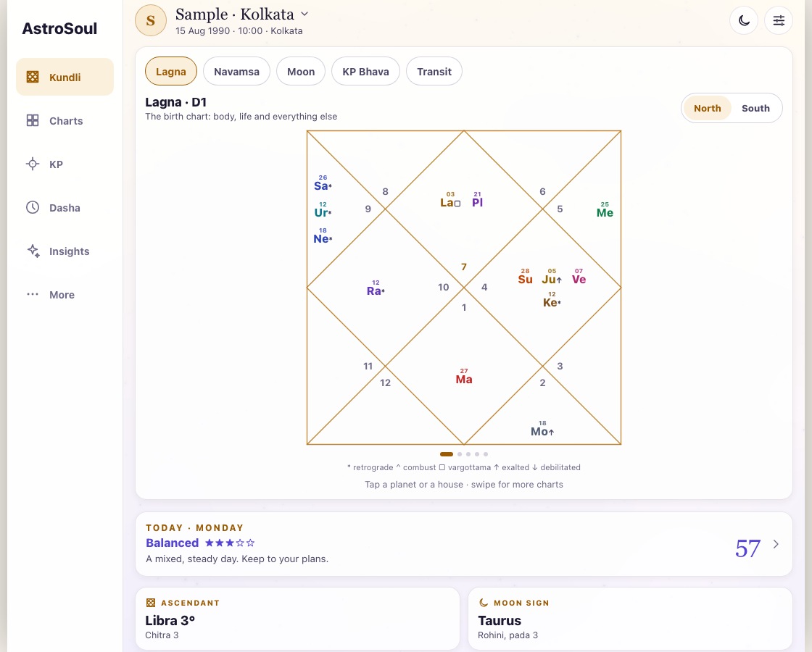
Task: Open the More ellipsis icon
Action: [33, 294]
